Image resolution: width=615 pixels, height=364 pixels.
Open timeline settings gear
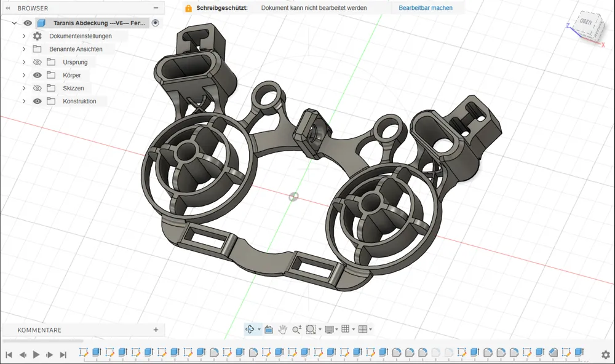coord(606,355)
